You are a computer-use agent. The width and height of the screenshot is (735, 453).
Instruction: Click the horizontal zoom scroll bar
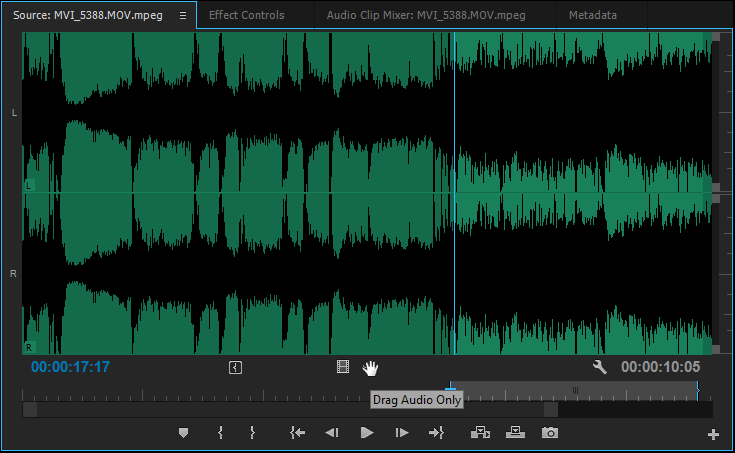click(290, 409)
